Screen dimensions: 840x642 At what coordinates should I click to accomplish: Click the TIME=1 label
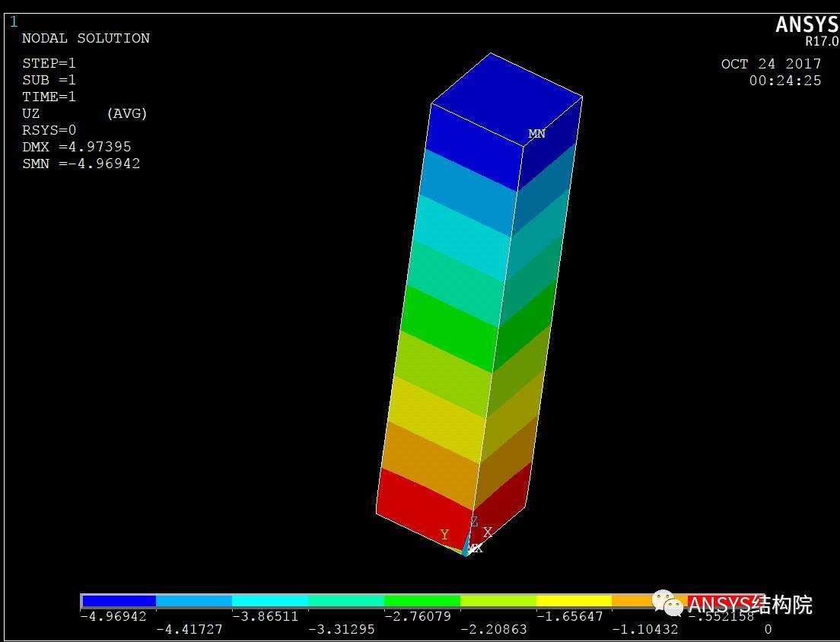point(49,97)
